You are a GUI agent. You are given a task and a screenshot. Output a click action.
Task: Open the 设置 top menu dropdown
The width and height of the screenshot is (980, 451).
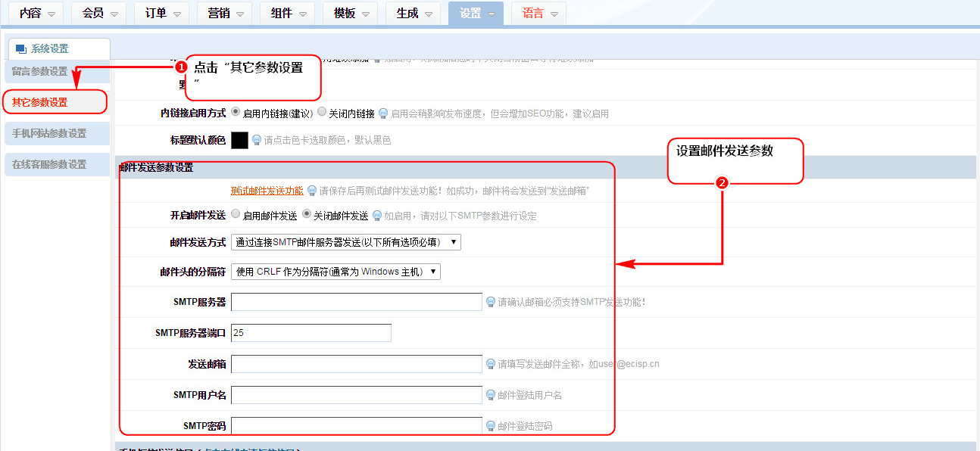click(476, 14)
